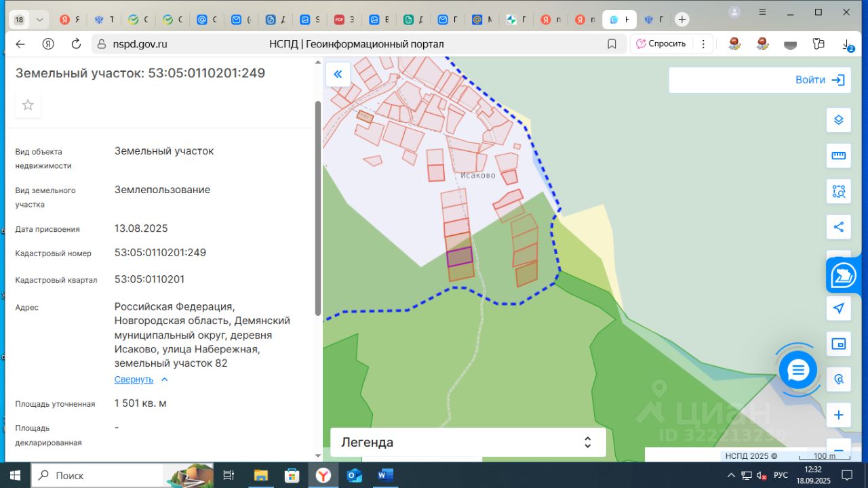This screenshot has width=868, height=488.
Task: Zoom out with the minus button
Action: (x=839, y=450)
